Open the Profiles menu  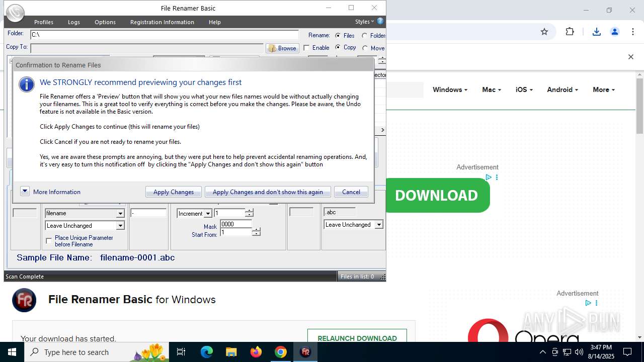pyautogui.click(x=44, y=22)
